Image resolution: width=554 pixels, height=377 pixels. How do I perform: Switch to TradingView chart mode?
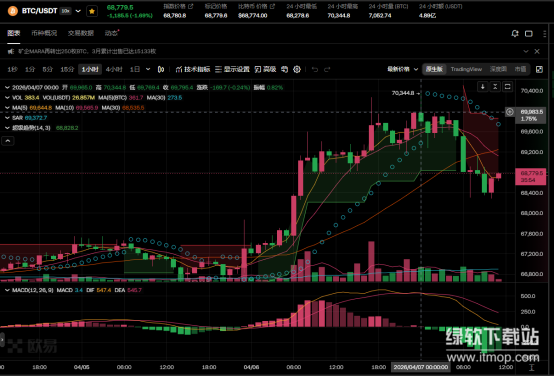466,69
